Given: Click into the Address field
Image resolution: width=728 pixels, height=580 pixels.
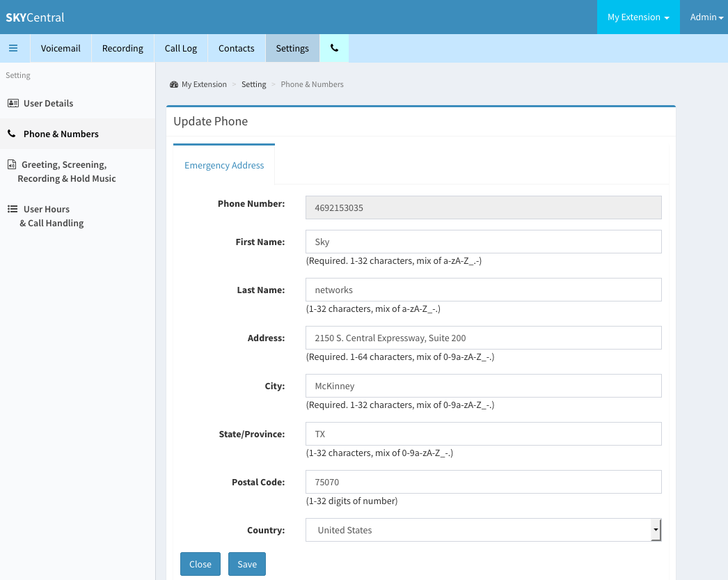Looking at the screenshot, I should click(483, 338).
